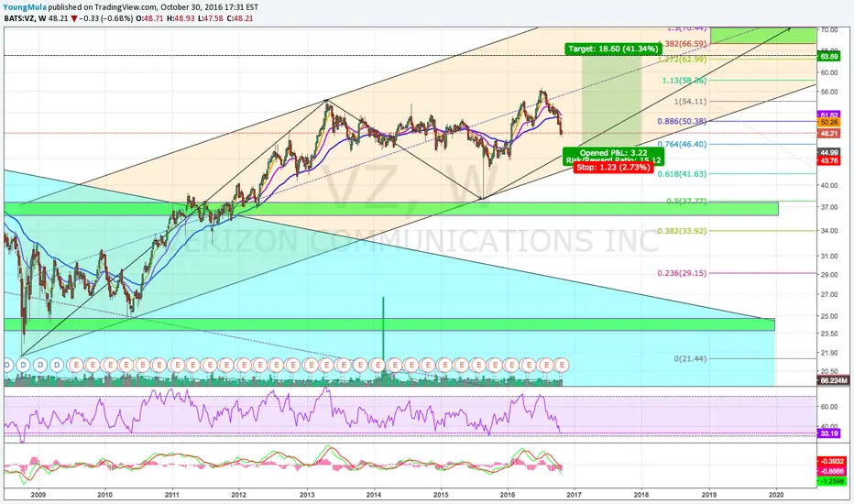Click the 2009 year label on time axis

tap(38, 495)
